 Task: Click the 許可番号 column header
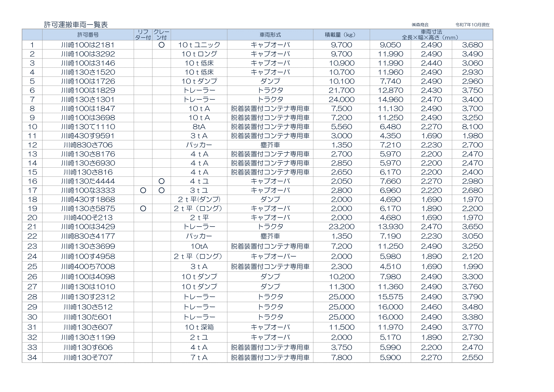pos(88,35)
